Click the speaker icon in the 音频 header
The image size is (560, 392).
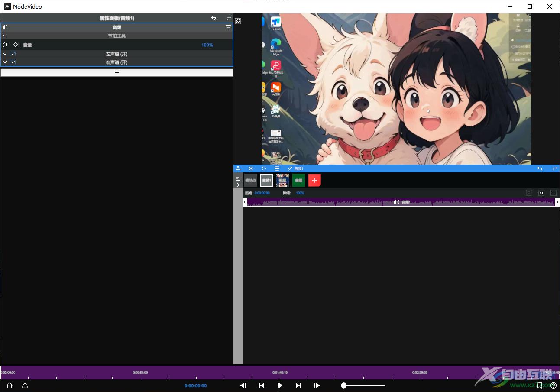click(x=5, y=27)
